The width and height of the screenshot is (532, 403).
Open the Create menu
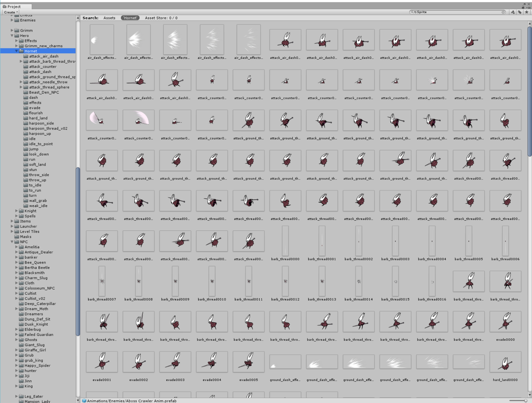(x=10, y=12)
